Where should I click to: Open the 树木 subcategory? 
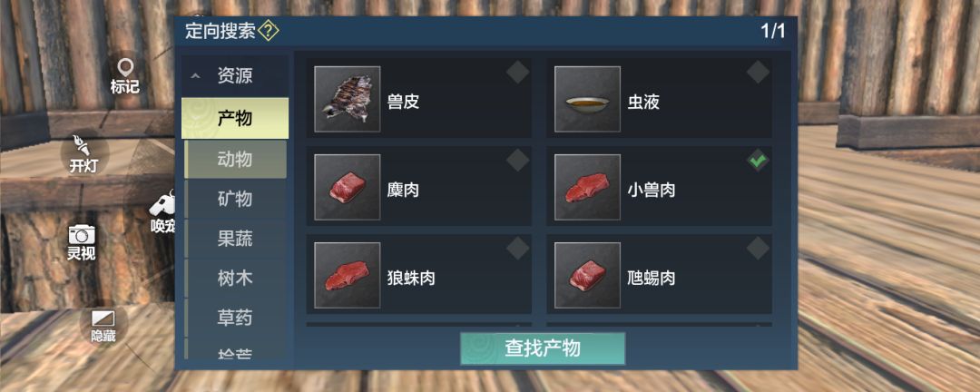pos(236,279)
